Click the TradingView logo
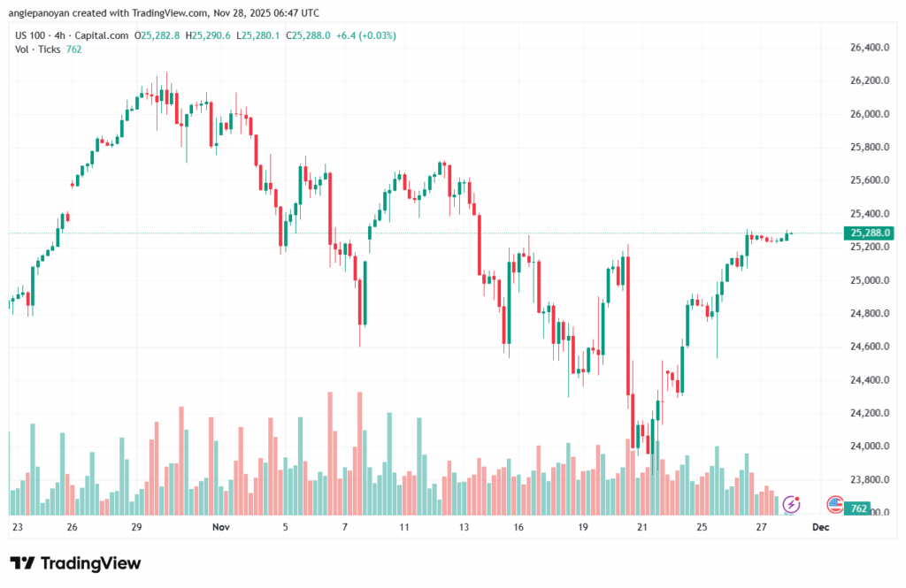Viewport: 906px width, 588px height. pyautogui.click(x=75, y=563)
